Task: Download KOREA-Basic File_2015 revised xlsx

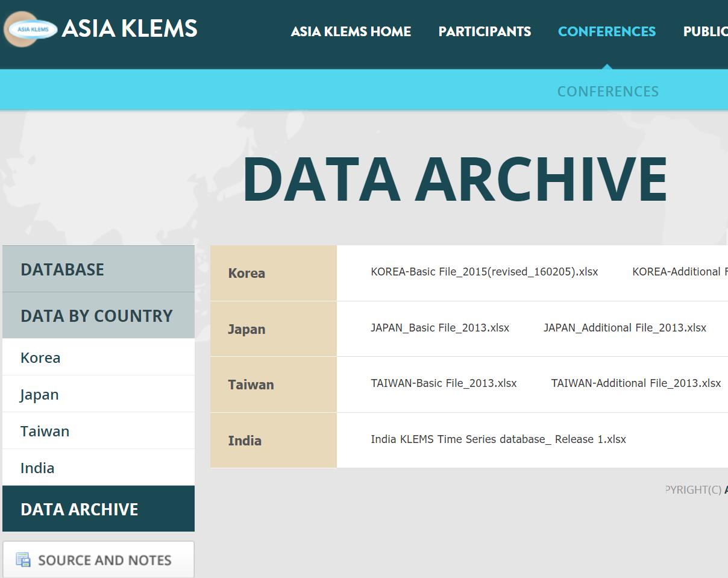Action: coord(484,272)
